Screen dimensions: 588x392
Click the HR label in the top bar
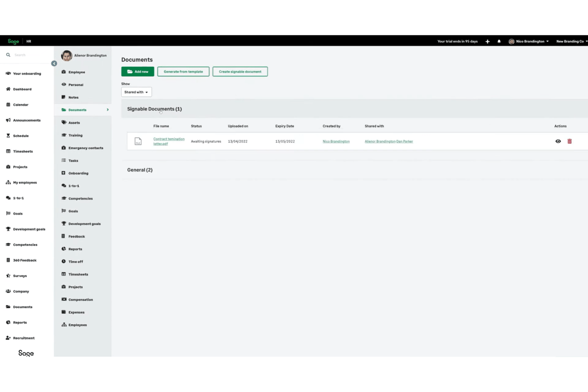(x=29, y=41)
